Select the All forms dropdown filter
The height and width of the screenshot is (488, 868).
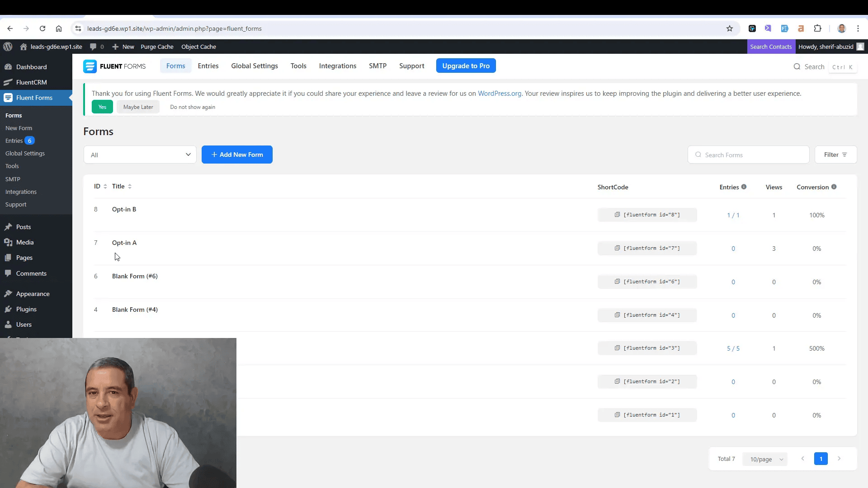click(x=140, y=155)
